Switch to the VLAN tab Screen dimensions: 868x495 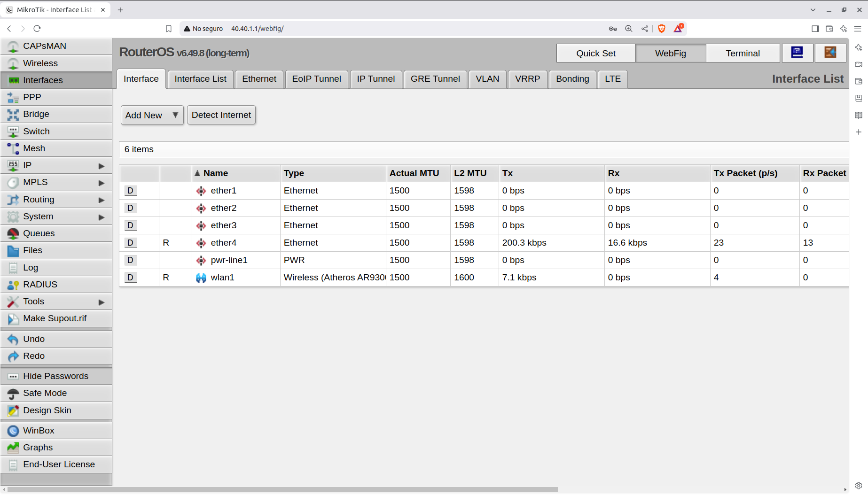pos(487,79)
